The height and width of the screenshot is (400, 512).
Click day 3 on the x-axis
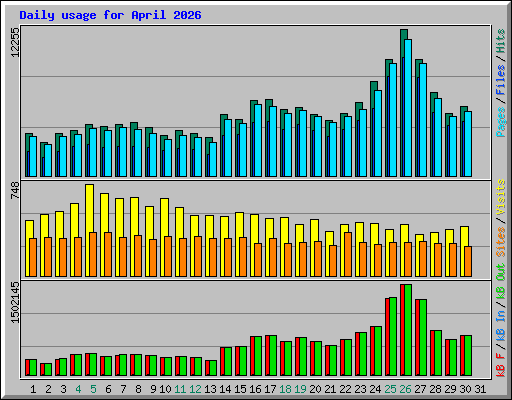click(63, 389)
